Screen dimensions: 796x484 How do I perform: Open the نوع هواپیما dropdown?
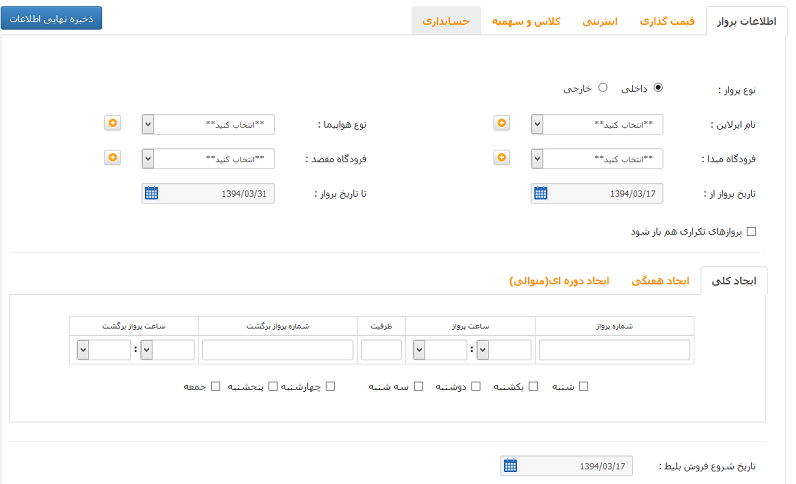208,124
